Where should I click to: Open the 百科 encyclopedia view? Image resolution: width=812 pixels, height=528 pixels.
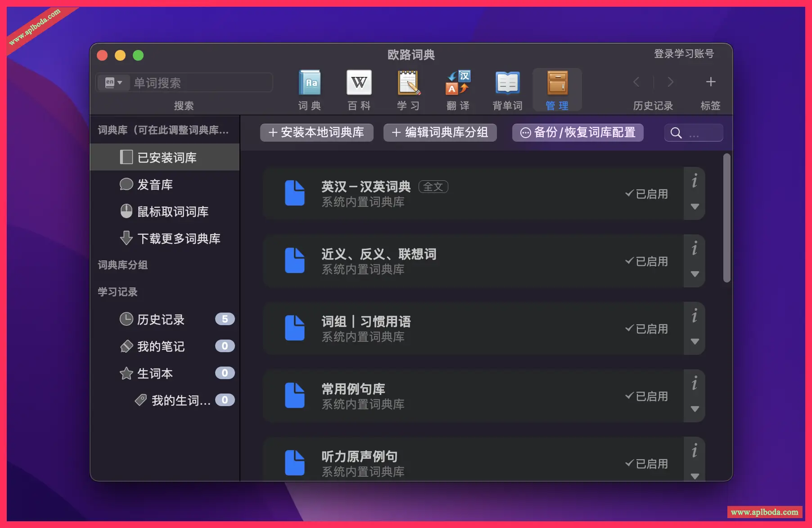point(358,88)
